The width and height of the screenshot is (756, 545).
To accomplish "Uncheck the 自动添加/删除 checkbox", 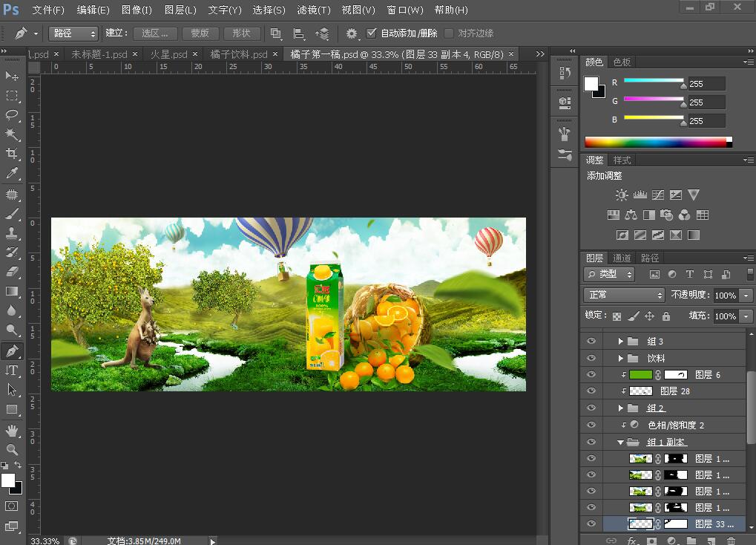I will [x=371, y=33].
